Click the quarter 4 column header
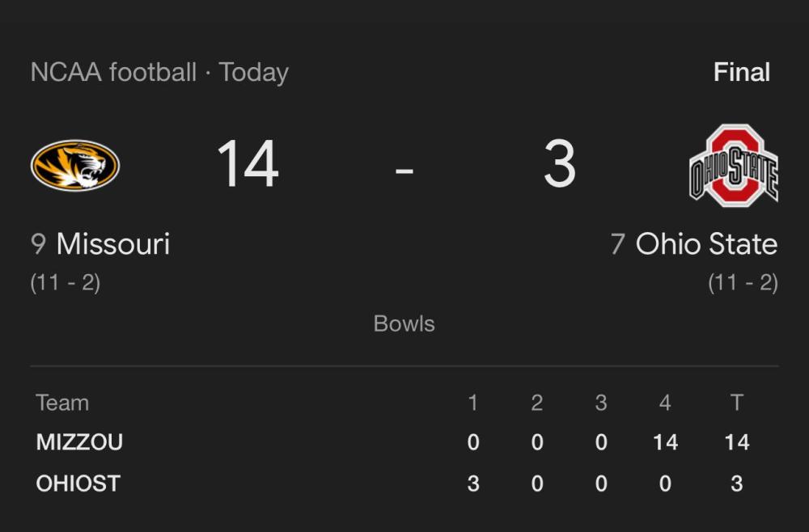Image resolution: width=809 pixels, height=532 pixels. click(665, 403)
